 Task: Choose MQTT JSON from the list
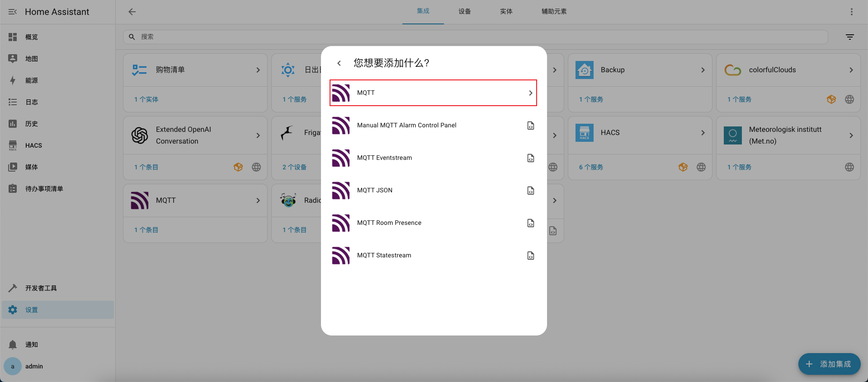[375, 191]
